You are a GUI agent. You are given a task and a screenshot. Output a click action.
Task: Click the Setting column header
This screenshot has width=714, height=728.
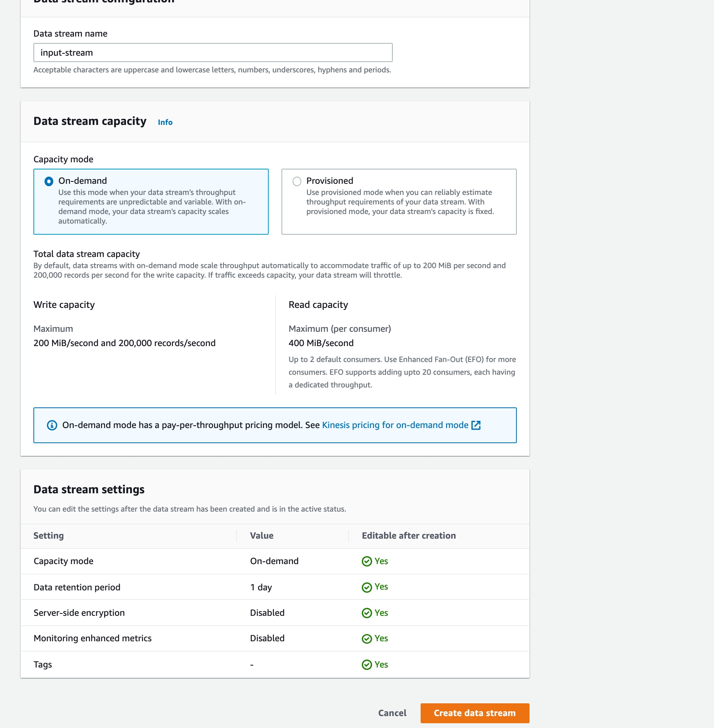(x=49, y=536)
